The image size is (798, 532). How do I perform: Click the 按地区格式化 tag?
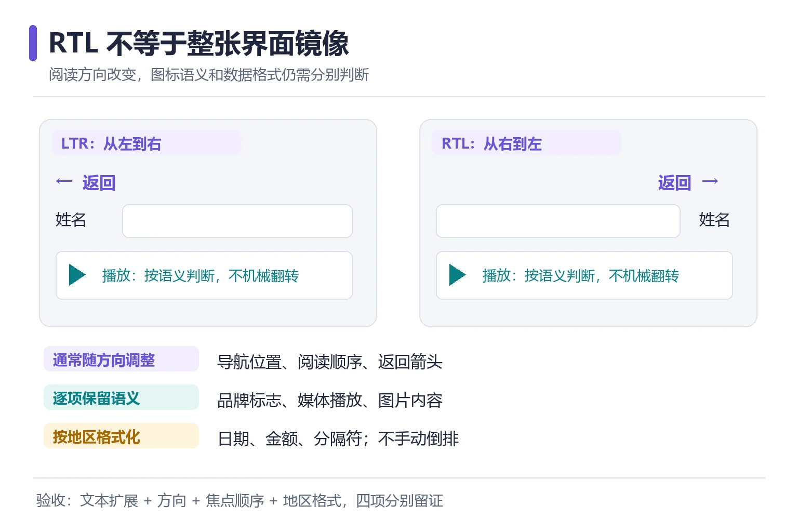tap(121, 436)
